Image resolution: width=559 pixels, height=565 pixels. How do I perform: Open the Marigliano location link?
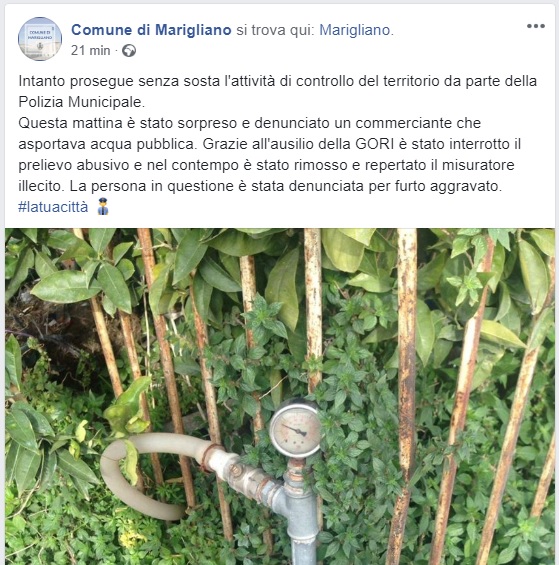[x=355, y=30]
